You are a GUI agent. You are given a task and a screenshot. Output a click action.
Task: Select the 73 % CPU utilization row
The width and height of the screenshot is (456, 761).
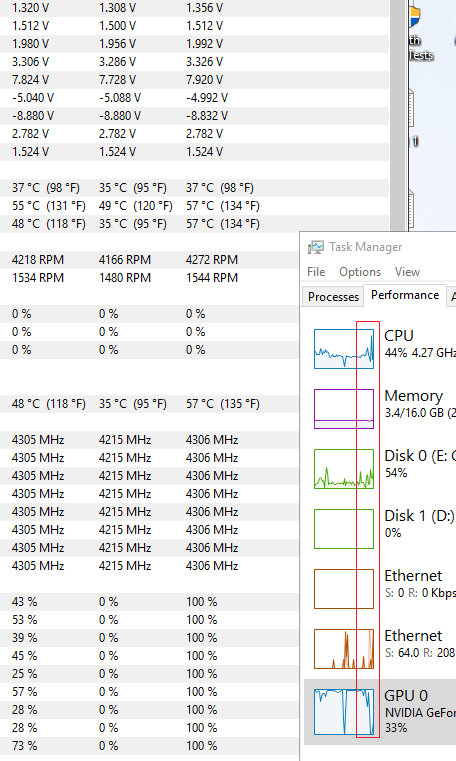(x=149, y=745)
